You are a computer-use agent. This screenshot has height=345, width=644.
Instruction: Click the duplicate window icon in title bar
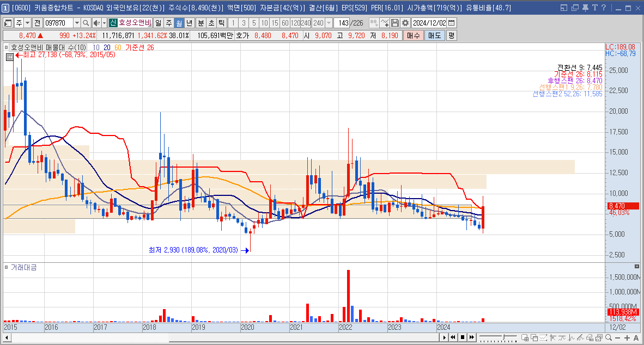coord(575,8)
